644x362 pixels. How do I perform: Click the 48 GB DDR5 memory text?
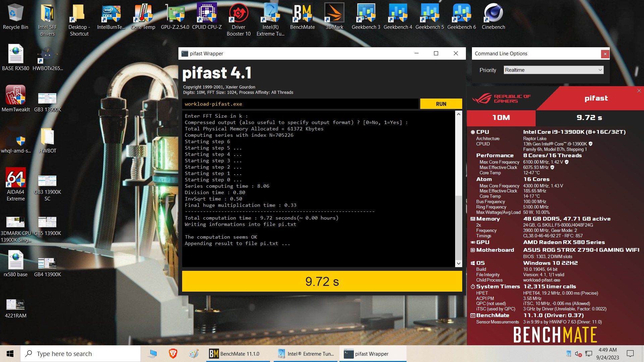click(567, 219)
